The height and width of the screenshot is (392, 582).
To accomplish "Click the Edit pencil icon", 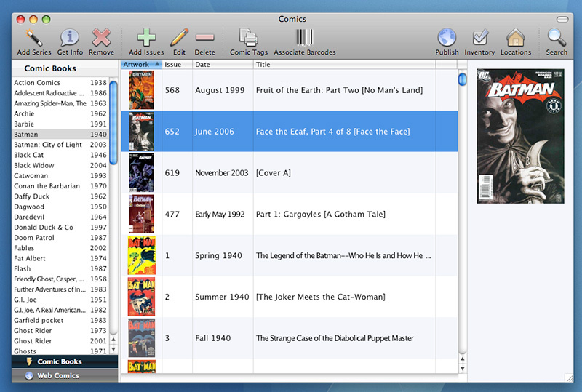I will click(x=179, y=38).
